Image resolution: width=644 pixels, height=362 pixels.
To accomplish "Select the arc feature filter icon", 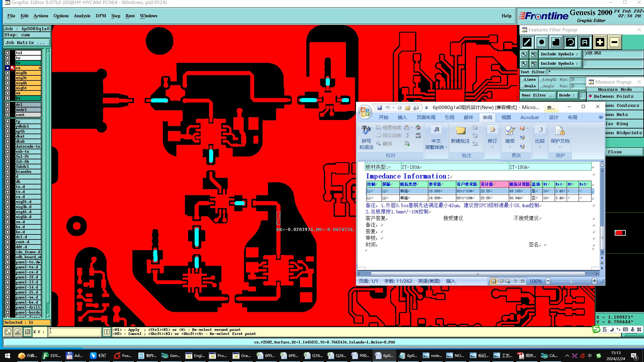I will pyautogui.click(x=570, y=42).
